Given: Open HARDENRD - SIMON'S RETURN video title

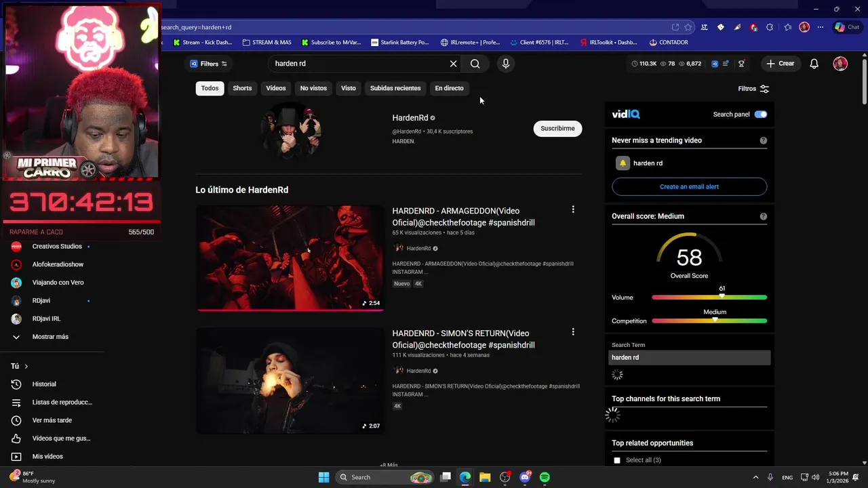Looking at the screenshot, I should 463,339.
